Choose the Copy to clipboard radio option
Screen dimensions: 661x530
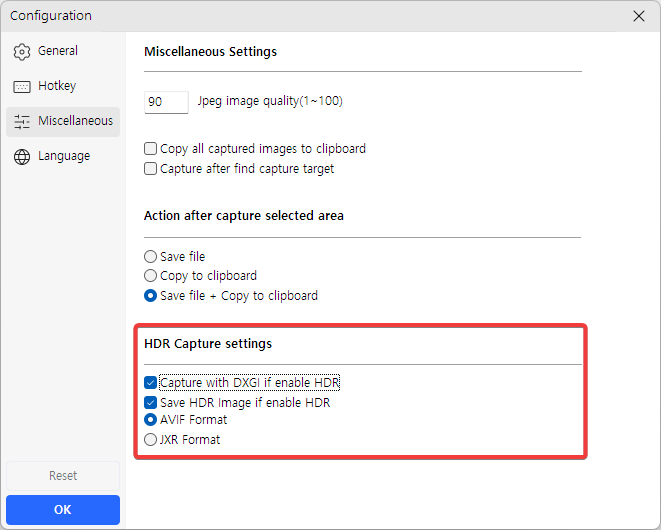151,276
